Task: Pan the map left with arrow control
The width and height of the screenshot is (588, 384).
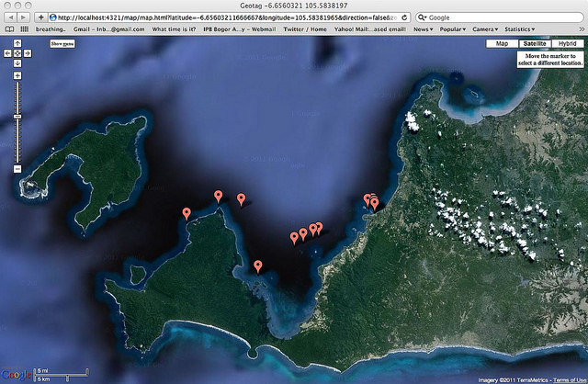Action: (8, 53)
